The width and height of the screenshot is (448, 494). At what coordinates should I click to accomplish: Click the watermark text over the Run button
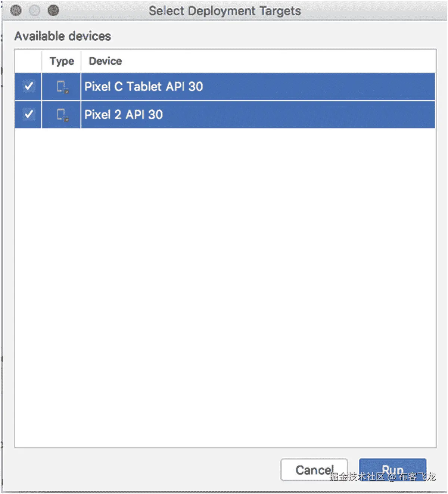[383, 476]
